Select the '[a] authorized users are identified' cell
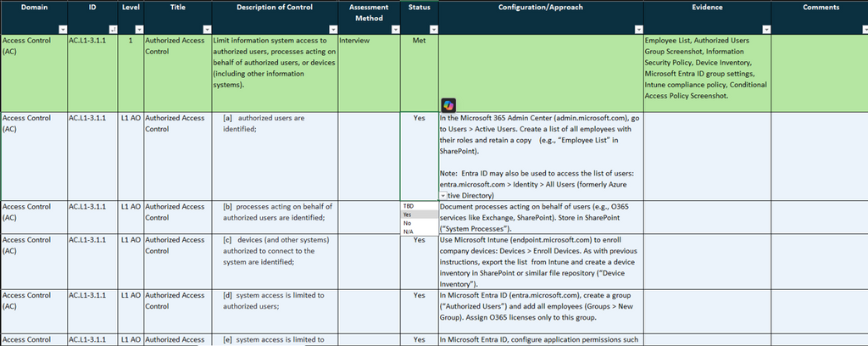 [275, 156]
